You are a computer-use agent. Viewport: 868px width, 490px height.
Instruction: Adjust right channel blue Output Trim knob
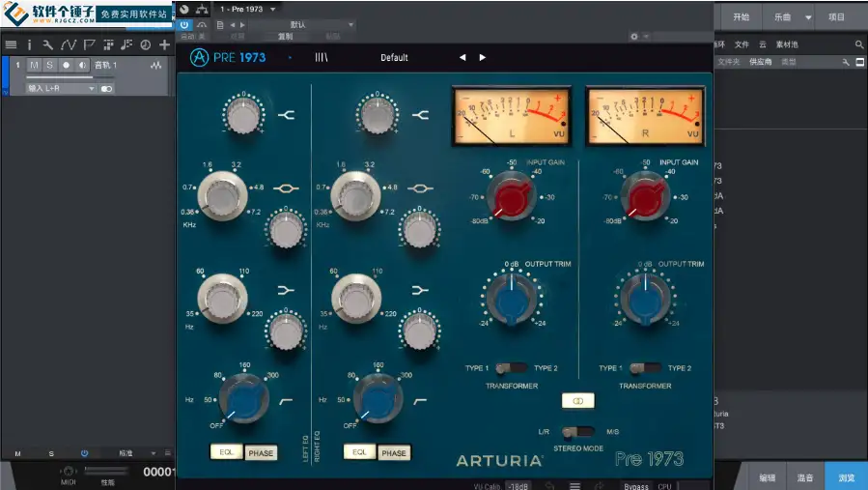tap(645, 299)
